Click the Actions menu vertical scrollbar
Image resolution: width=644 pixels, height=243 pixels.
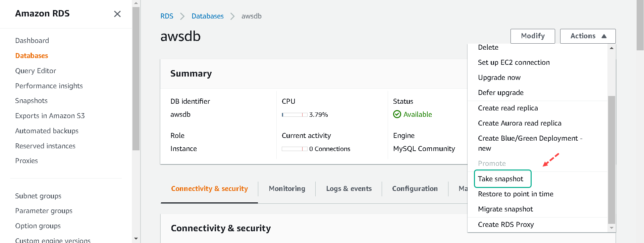click(x=611, y=159)
